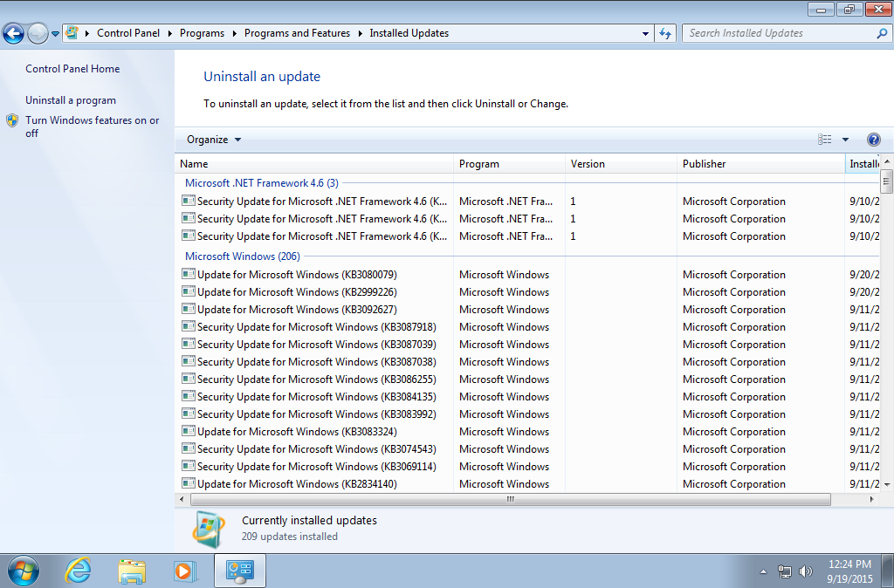Click the volume speaker tray icon

pos(806,571)
